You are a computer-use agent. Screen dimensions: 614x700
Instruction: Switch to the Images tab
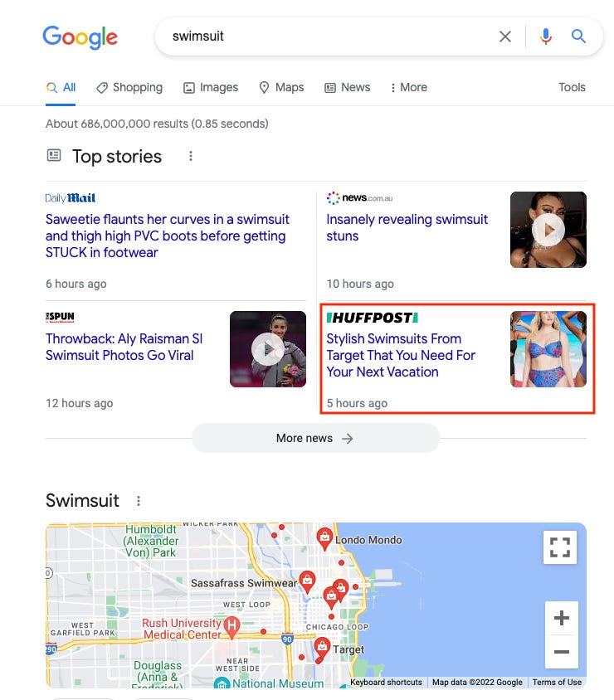point(211,87)
